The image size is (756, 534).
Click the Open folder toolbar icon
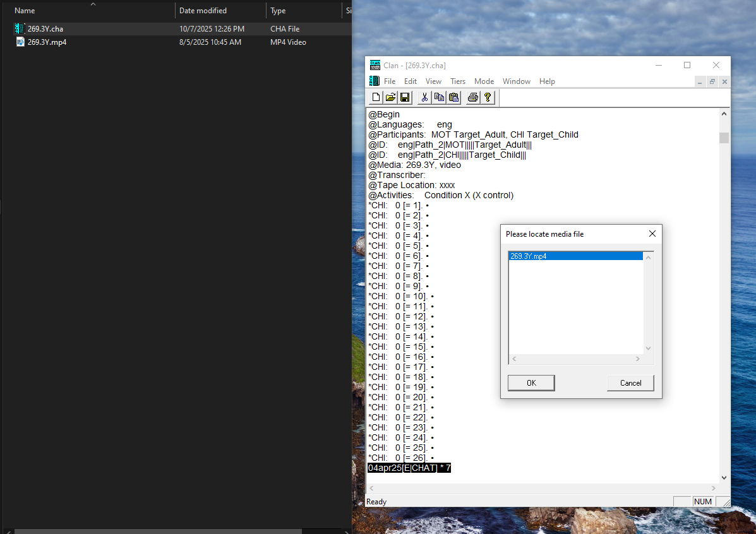[x=390, y=97]
